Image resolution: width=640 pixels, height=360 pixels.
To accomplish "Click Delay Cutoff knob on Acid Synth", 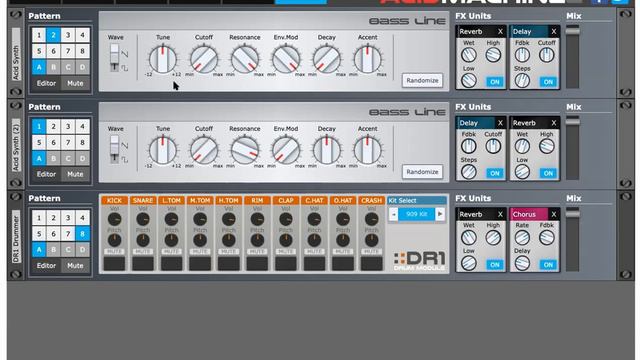I will [x=547, y=55].
